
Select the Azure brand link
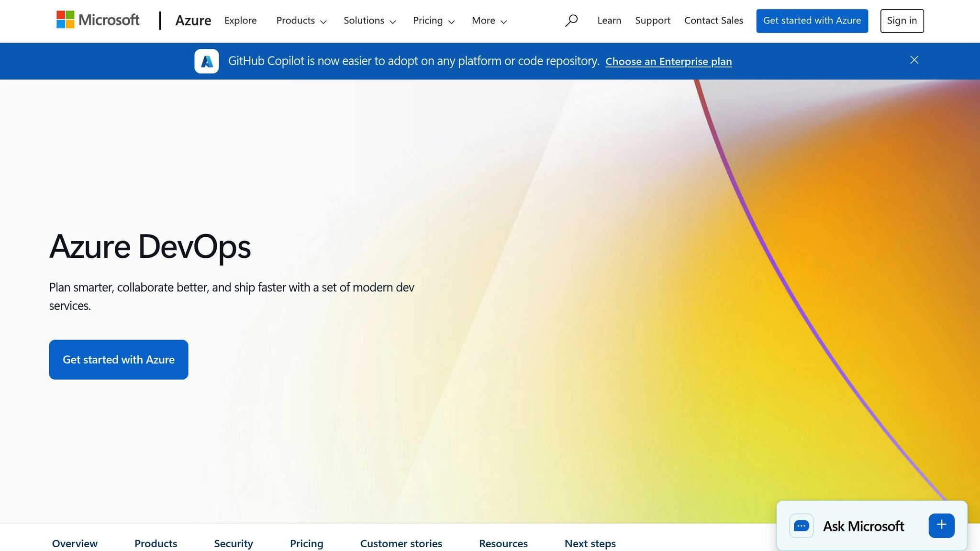pyautogui.click(x=193, y=21)
